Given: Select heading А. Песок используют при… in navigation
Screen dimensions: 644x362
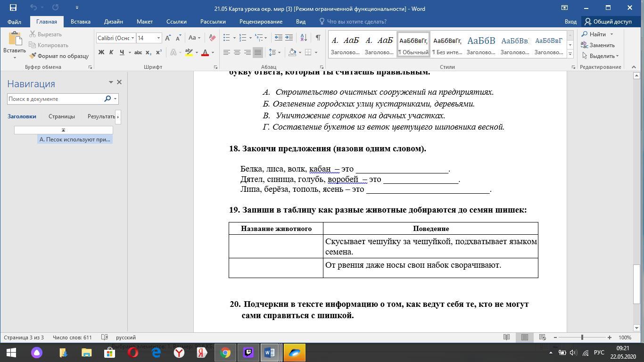Looking at the screenshot, I should [x=75, y=140].
